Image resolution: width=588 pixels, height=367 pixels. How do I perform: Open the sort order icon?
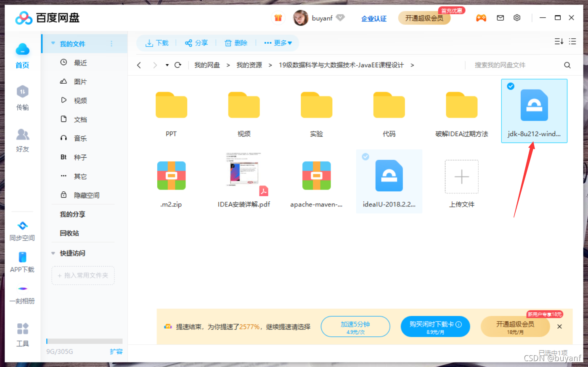[x=559, y=41]
